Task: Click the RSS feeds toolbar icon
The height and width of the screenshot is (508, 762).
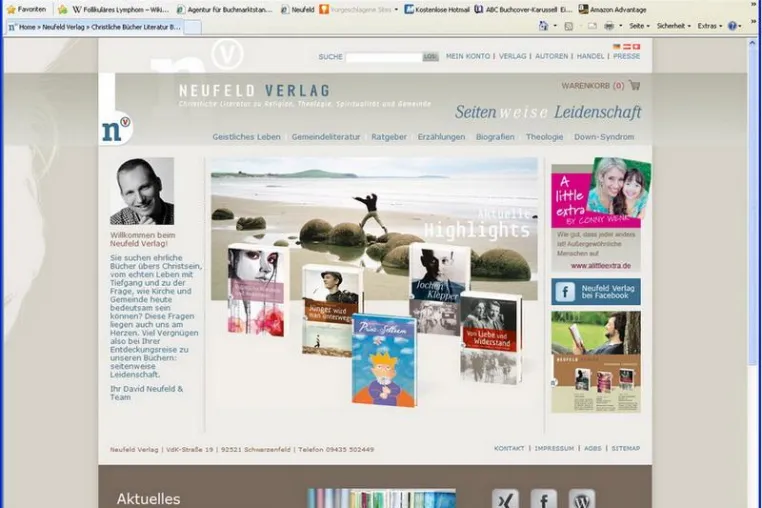Action: 569,26
